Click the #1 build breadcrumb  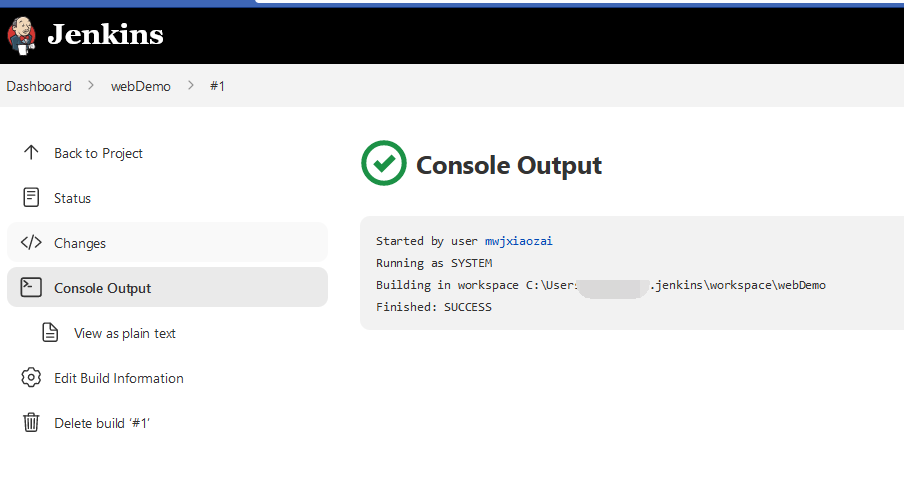217,86
